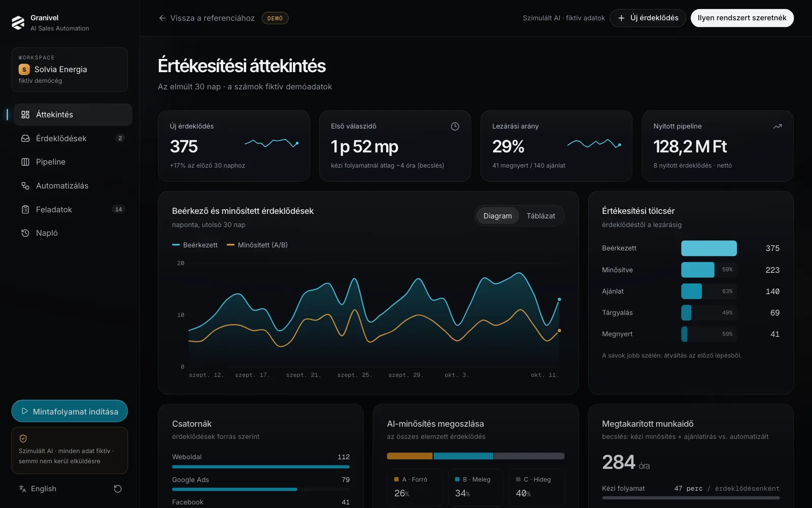Click the Ilyen rendszert szeretnék button
This screenshot has width=812, height=508.
(742, 18)
